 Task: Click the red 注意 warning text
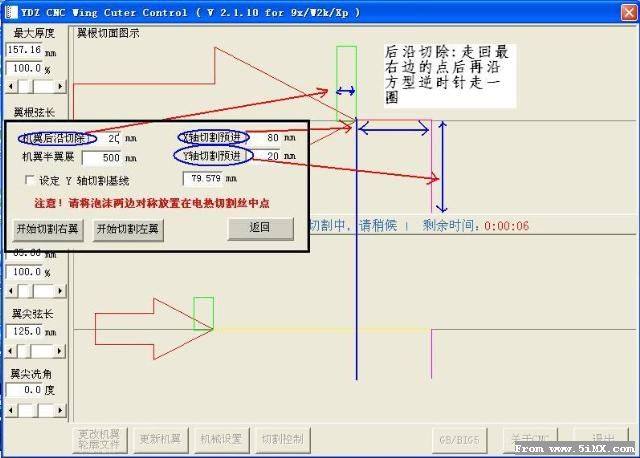[x=152, y=203]
